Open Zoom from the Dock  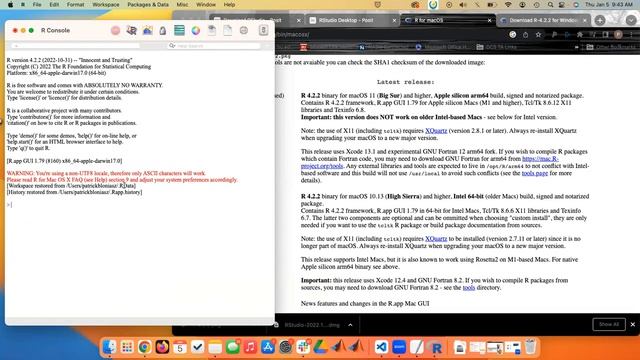point(399,347)
